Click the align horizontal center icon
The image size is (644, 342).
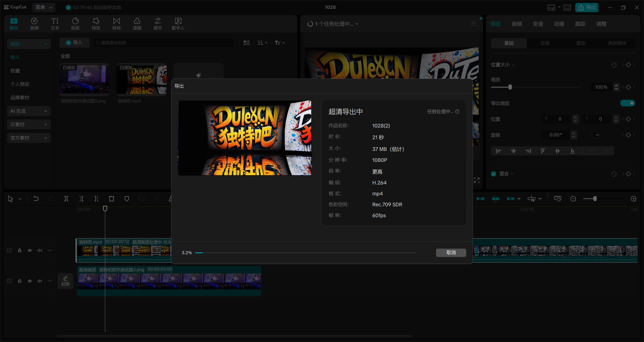(x=513, y=151)
